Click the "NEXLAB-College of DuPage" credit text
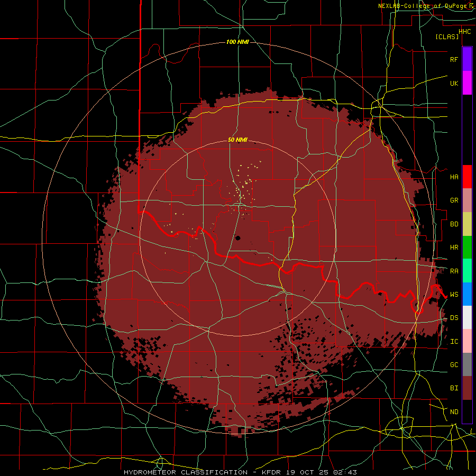Image resolution: width=476 pixels, height=476 pixels. pos(422,6)
